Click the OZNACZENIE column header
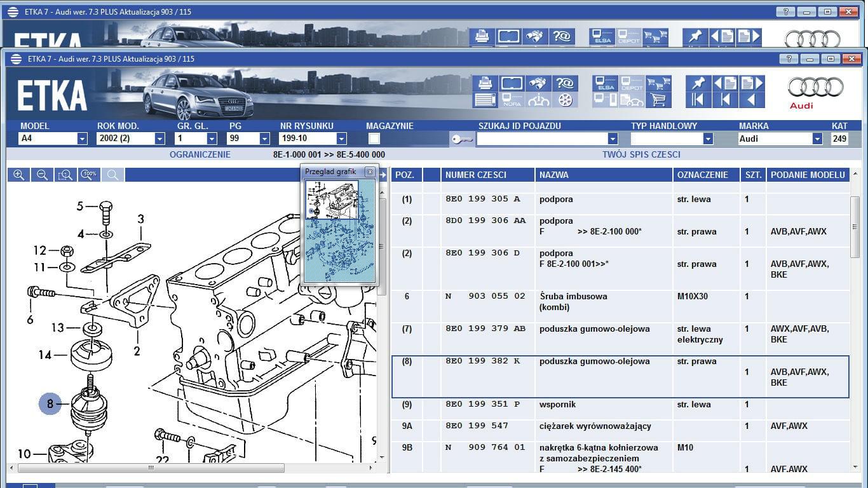This screenshot has height=488, width=868. [707, 175]
